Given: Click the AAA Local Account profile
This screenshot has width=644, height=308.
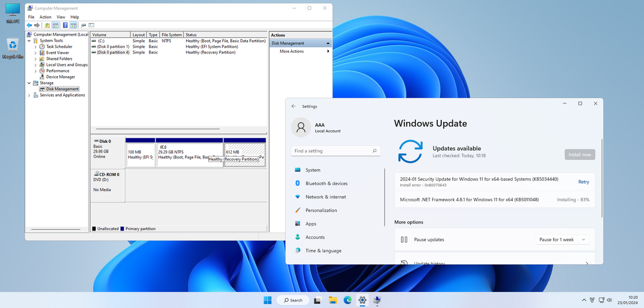Looking at the screenshot, I should pyautogui.click(x=317, y=127).
